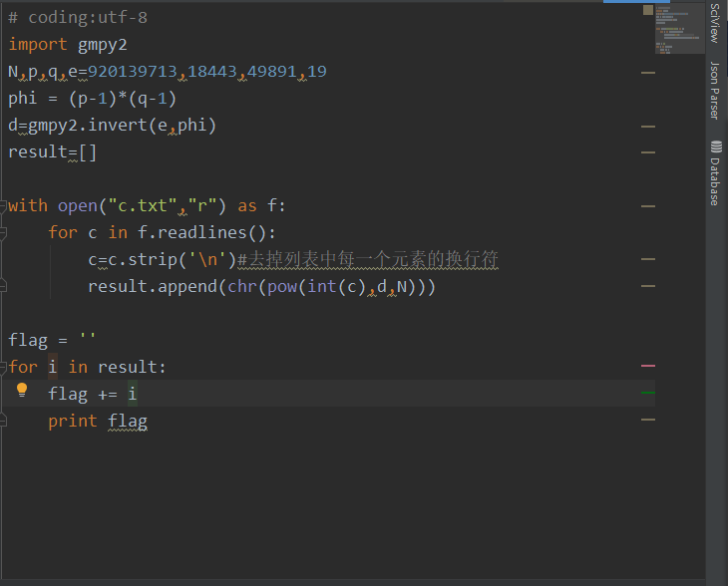
Task: Click the "c.txt" string literal
Action: [142, 206]
